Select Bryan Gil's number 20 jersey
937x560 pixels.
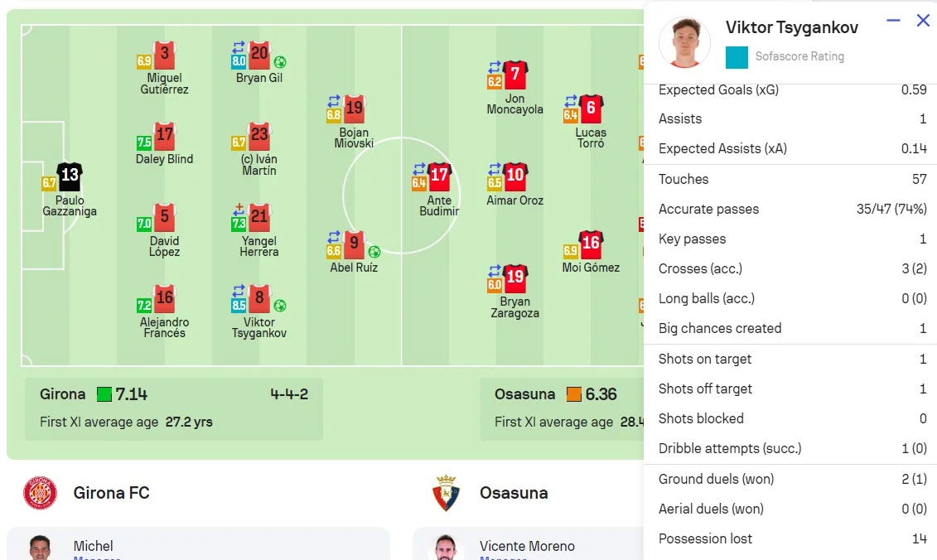coord(259,55)
